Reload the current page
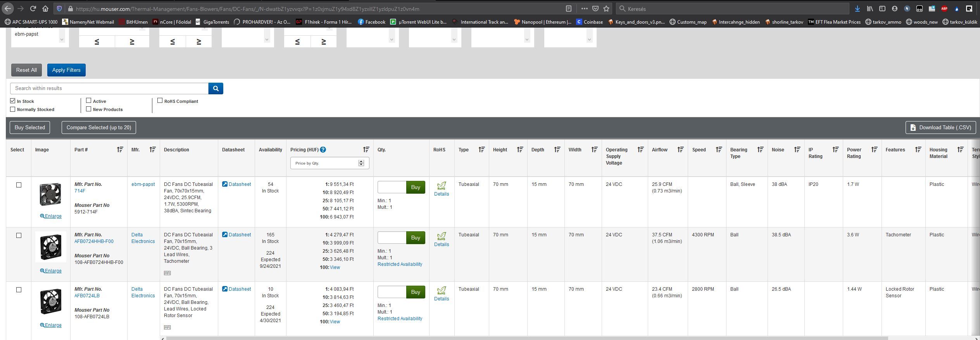 tap(33, 9)
